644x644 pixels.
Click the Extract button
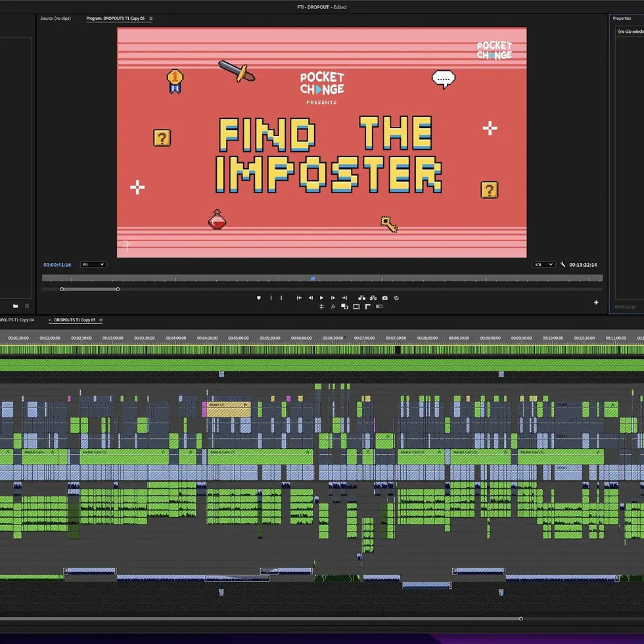click(x=373, y=298)
